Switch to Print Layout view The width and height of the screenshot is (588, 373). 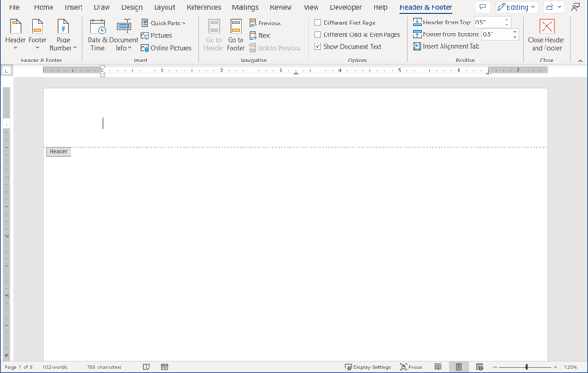point(459,367)
